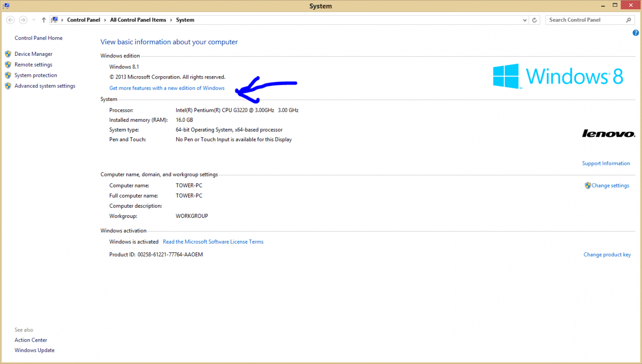
Task: Open Advanced system settings
Action: tap(45, 86)
